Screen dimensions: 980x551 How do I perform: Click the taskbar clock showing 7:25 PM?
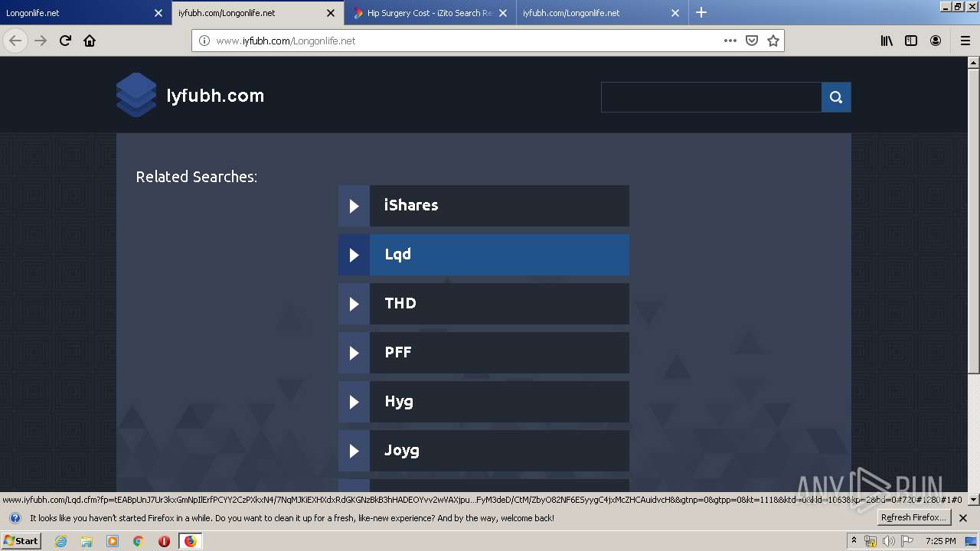pos(940,541)
